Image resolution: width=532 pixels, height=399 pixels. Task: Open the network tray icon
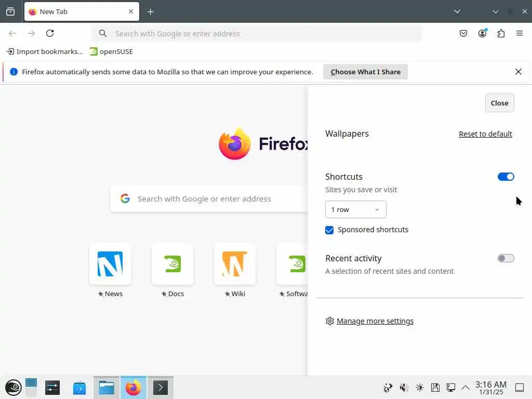(x=451, y=388)
